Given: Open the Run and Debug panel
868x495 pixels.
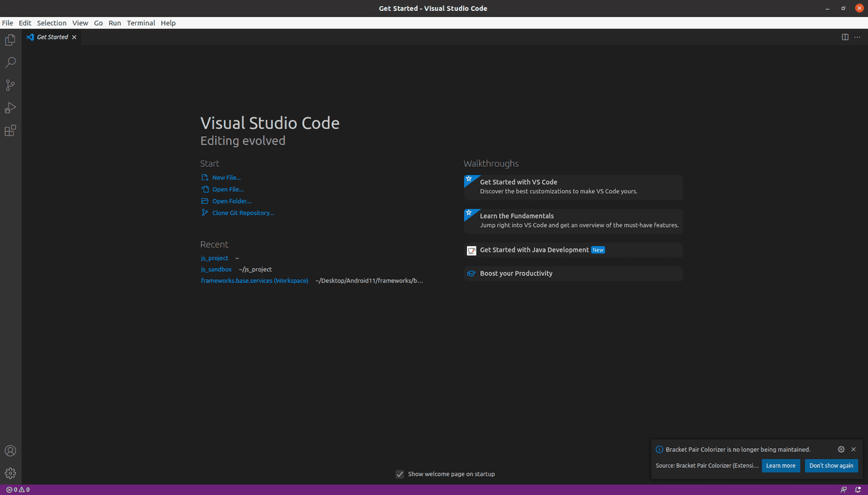Looking at the screenshot, I should [x=10, y=108].
